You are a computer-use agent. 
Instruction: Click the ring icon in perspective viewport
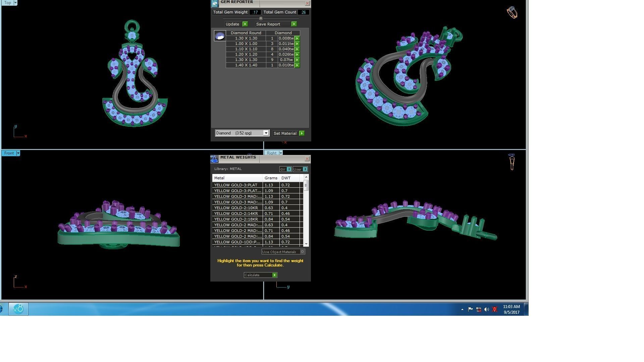click(x=512, y=13)
